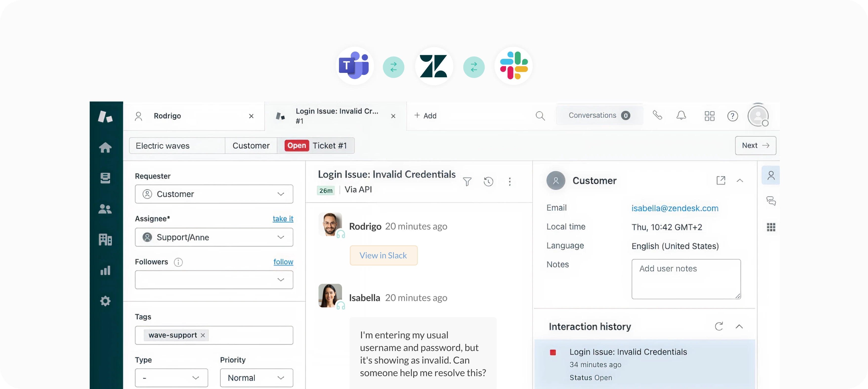
Task: Open Reporting bar chart icon
Action: 106,270
